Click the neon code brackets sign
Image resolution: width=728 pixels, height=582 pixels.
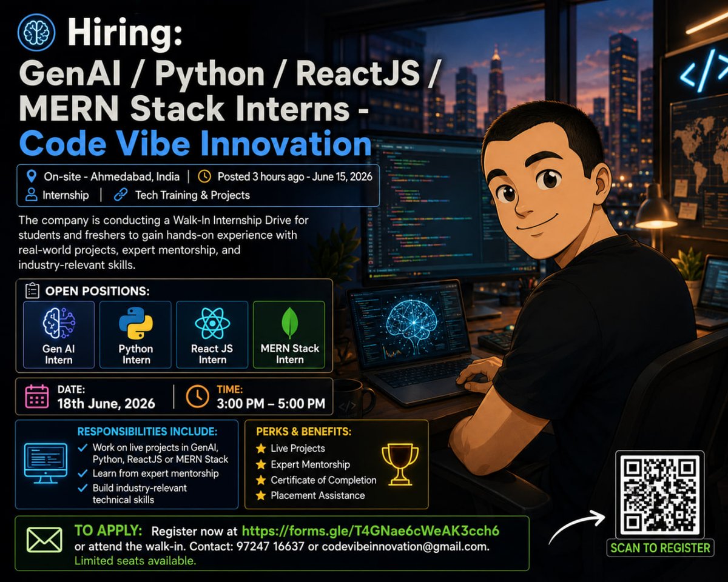pos(704,70)
